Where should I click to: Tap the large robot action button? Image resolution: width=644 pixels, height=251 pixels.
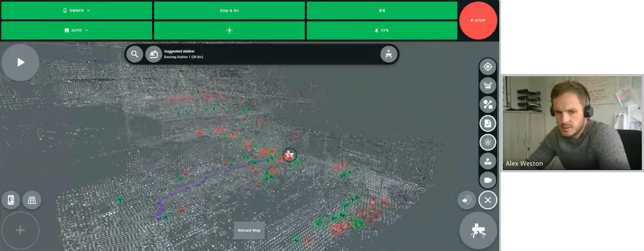[478, 231]
